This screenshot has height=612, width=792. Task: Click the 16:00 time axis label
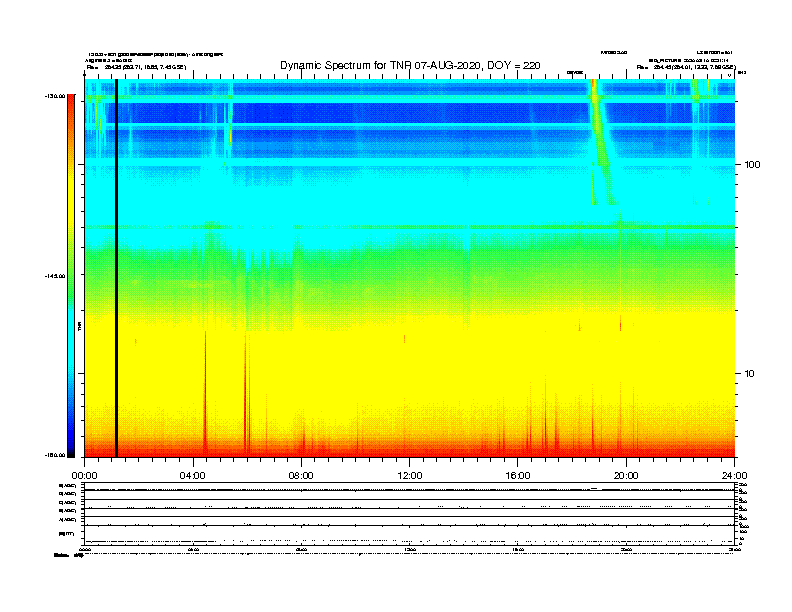coord(518,476)
